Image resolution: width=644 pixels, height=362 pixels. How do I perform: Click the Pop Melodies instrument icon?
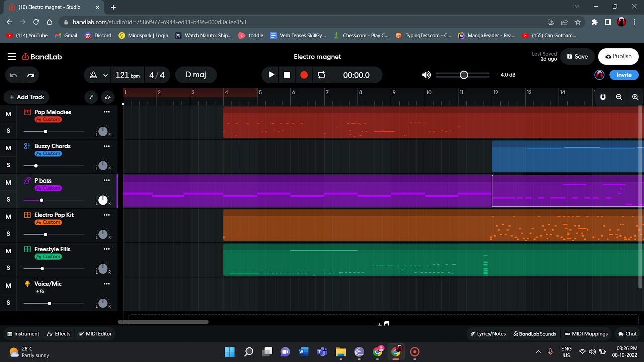(27, 112)
